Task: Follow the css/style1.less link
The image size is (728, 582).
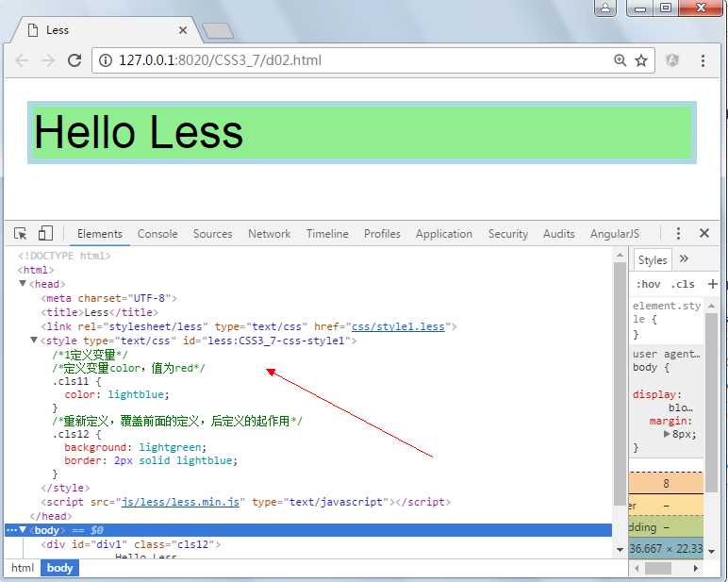Action: click(x=398, y=326)
